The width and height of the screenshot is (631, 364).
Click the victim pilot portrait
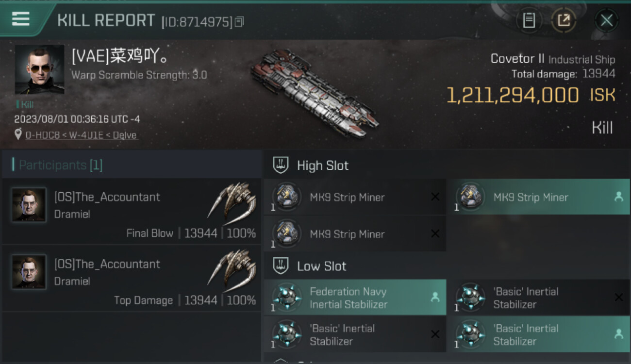[x=39, y=69]
